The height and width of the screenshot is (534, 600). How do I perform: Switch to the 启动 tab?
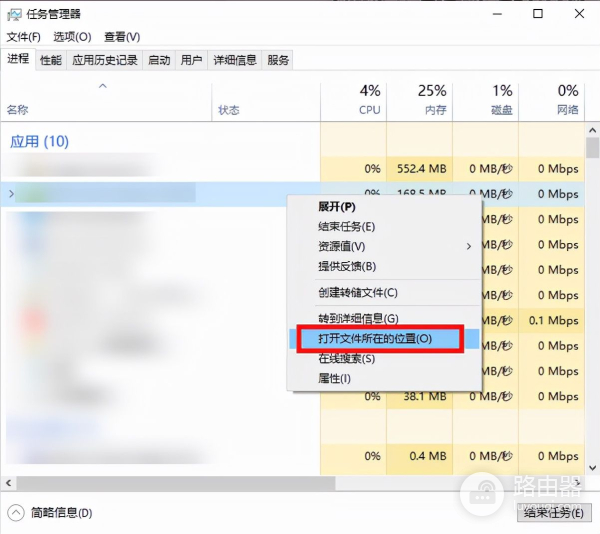point(159,60)
